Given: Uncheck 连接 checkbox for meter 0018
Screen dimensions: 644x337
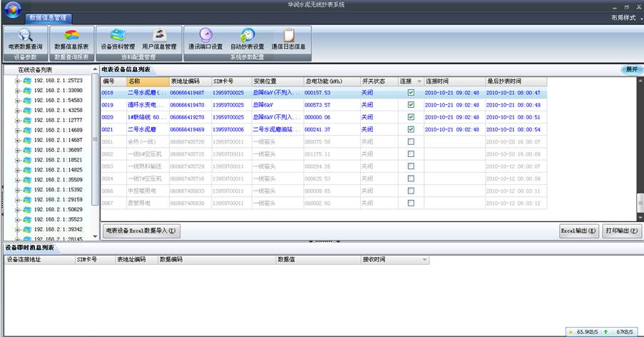Looking at the screenshot, I should pyautogui.click(x=410, y=93).
